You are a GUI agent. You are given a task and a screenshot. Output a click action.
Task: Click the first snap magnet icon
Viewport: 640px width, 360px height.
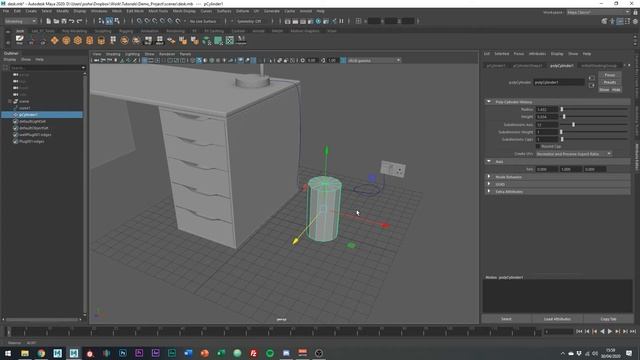[140, 21]
